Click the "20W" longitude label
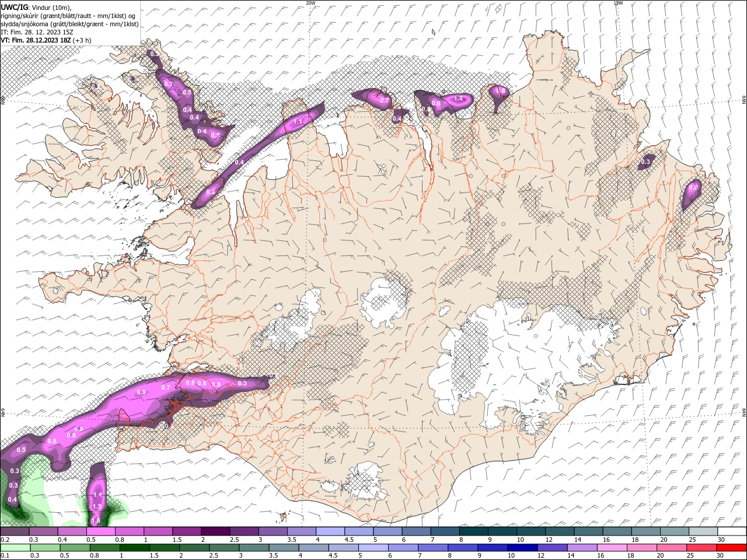 coord(310,3)
